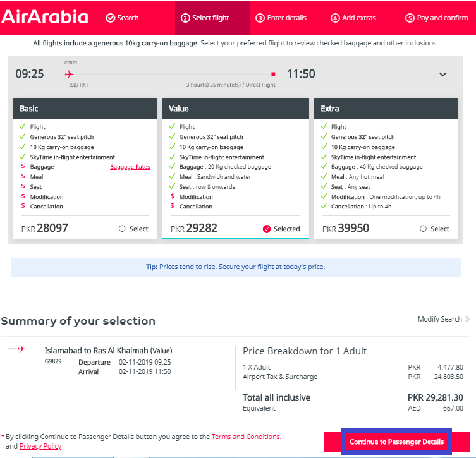Click the Selected radio on the Value fare
Image resolution: width=476 pixels, height=458 pixels.
[x=267, y=229]
